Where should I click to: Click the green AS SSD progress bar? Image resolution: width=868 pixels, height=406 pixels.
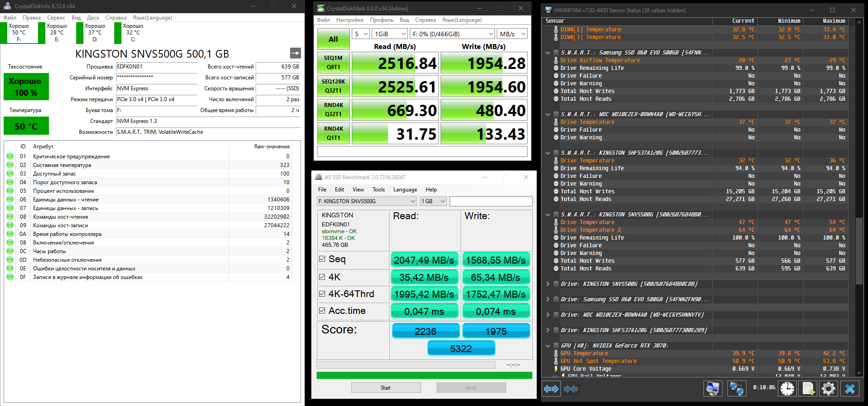point(424,375)
